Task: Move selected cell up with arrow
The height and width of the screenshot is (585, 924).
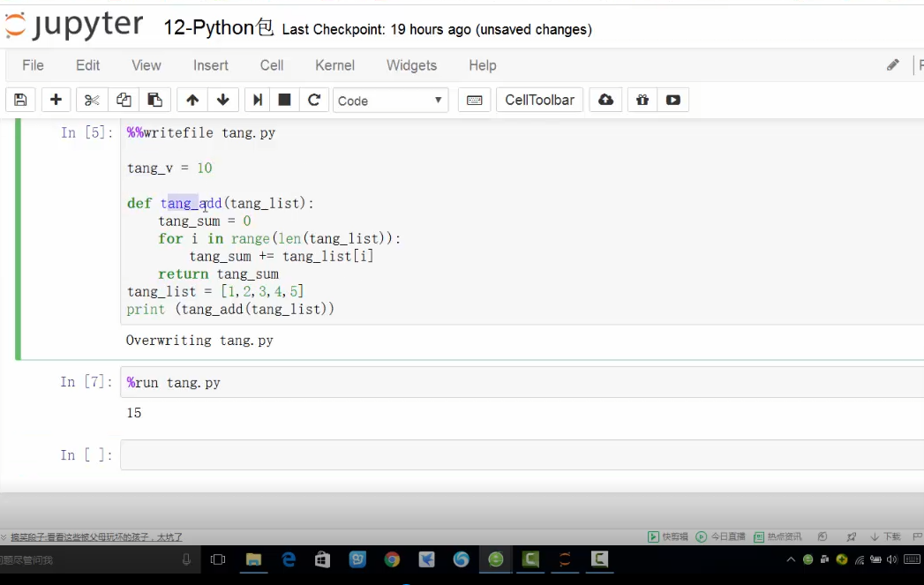Action: (192, 101)
